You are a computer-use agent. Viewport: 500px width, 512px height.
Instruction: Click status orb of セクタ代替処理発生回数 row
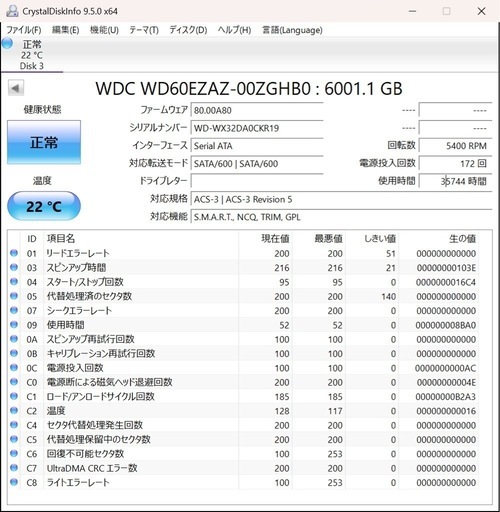coord(14,425)
